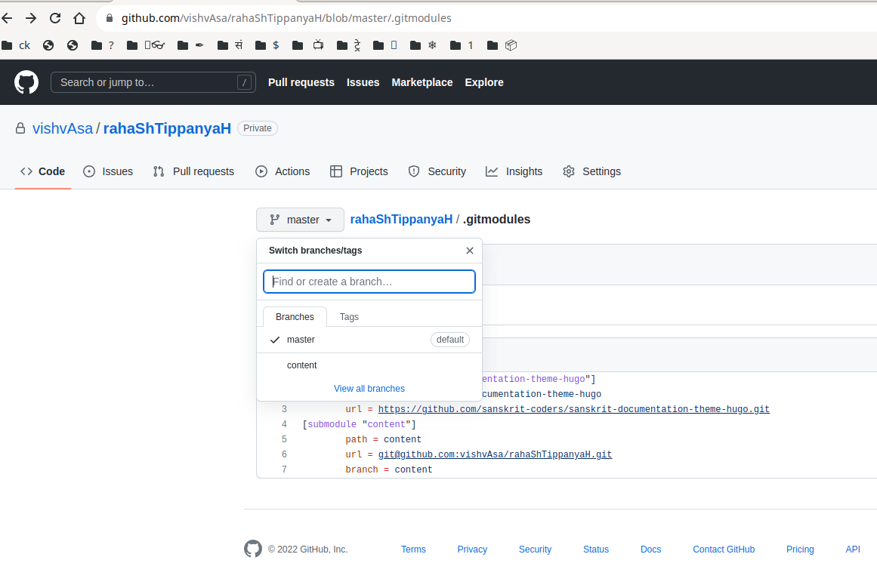Open the Docs footer link
Screen dimensions: 877x588
tap(650, 550)
